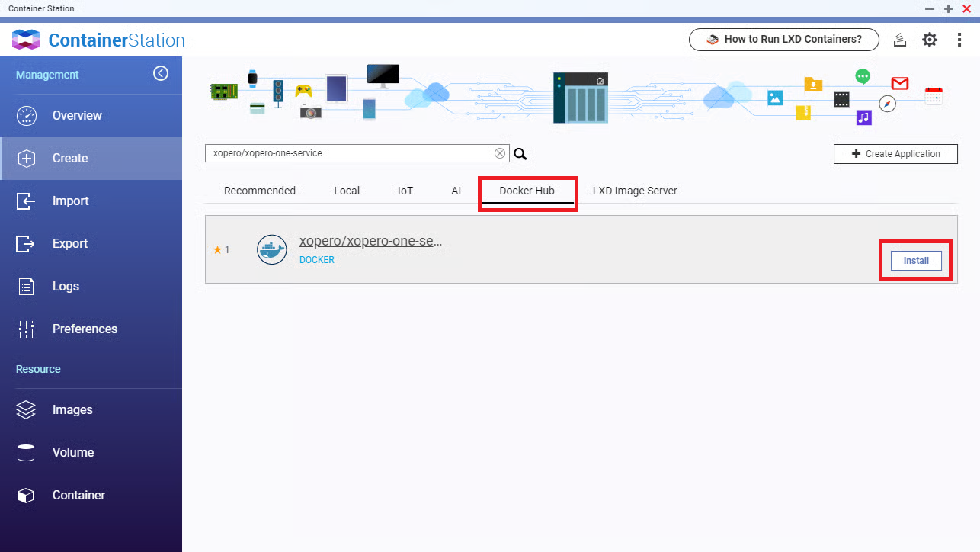Viewport: 980px width, 552px height.
Task: Open Preferences from the sidebar
Action: 91,329
